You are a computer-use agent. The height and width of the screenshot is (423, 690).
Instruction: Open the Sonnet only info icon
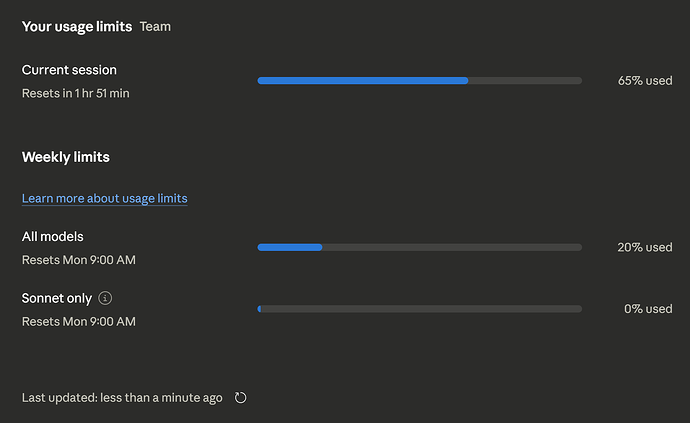[105, 298]
